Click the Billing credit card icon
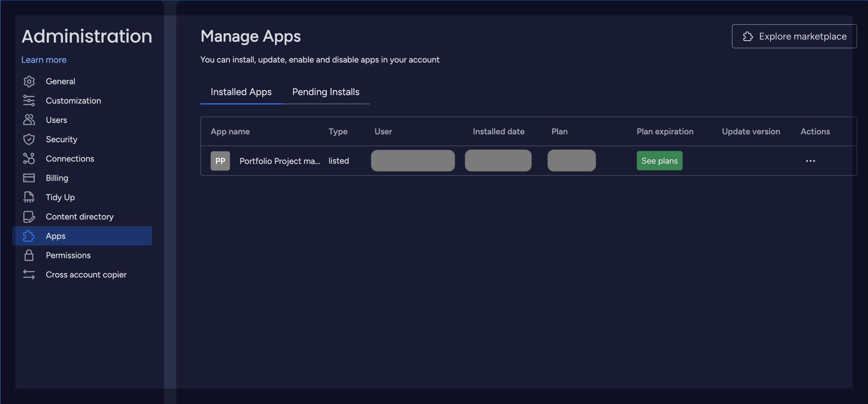Image resolution: width=868 pixels, height=404 pixels. point(28,177)
